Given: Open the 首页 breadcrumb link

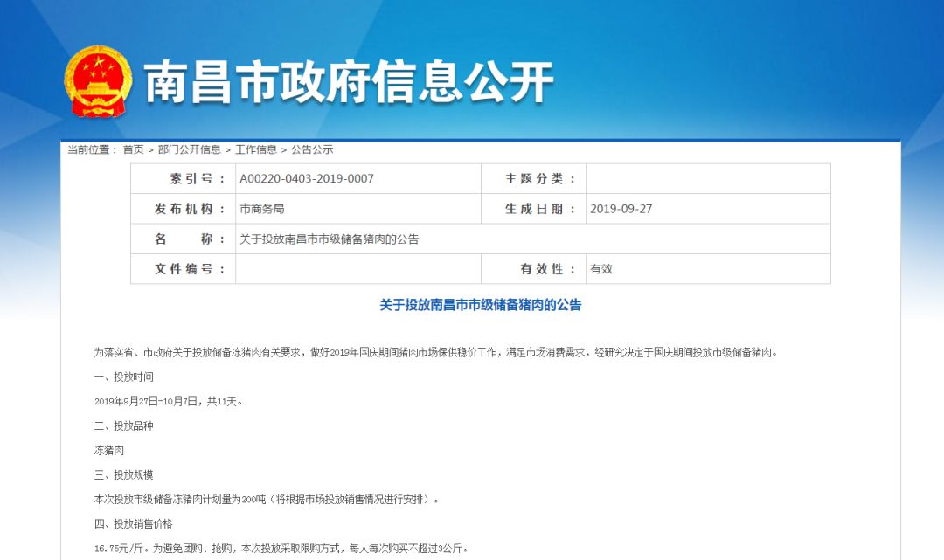Looking at the screenshot, I should click(x=133, y=149).
